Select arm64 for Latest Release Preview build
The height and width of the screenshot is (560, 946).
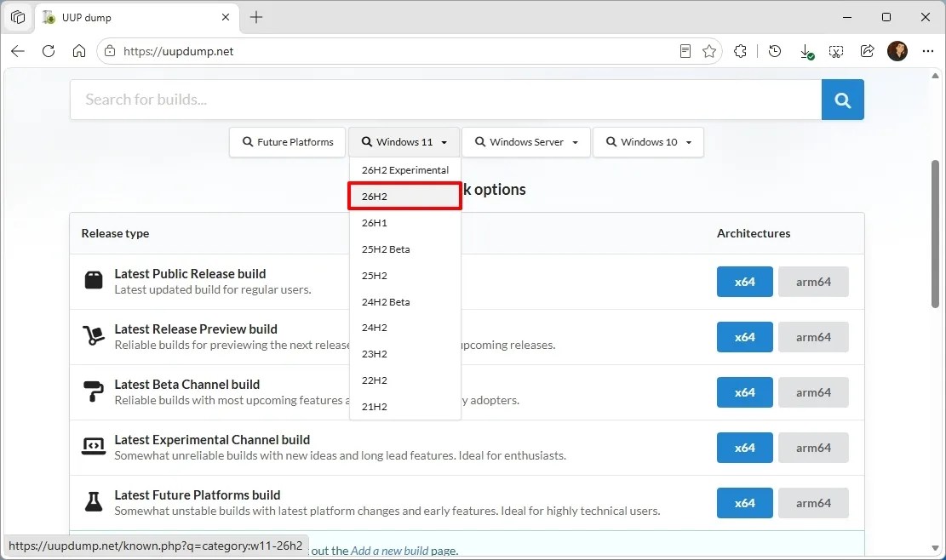813,337
